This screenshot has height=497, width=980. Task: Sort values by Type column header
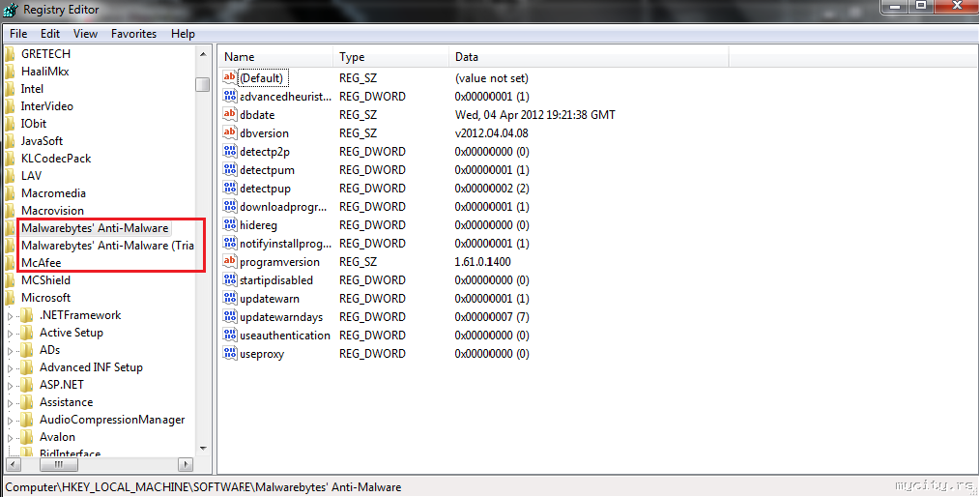[390, 57]
